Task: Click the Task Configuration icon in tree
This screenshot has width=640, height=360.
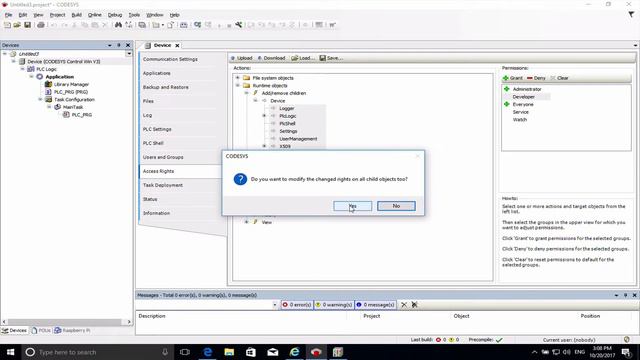Action: pyautogui.click(x=49, y=100)
